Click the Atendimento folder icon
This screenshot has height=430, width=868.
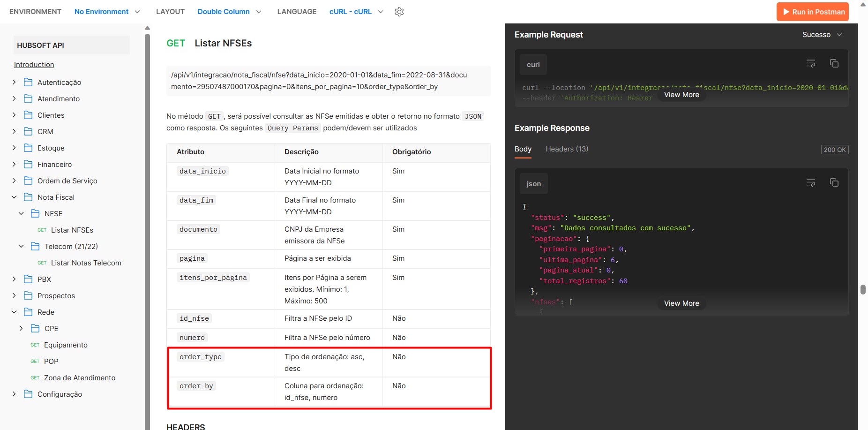click(28, 98)
